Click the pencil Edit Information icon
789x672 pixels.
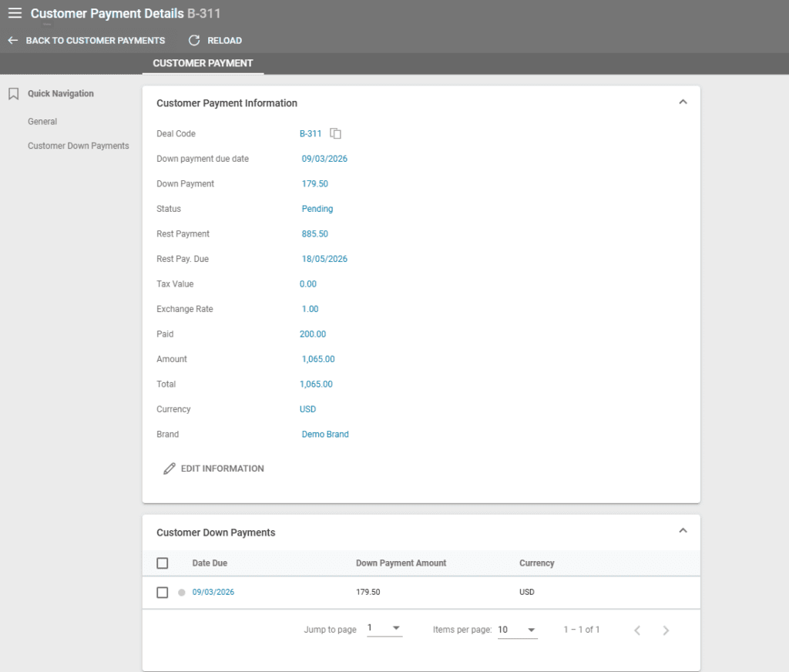[x=170, y=469]
